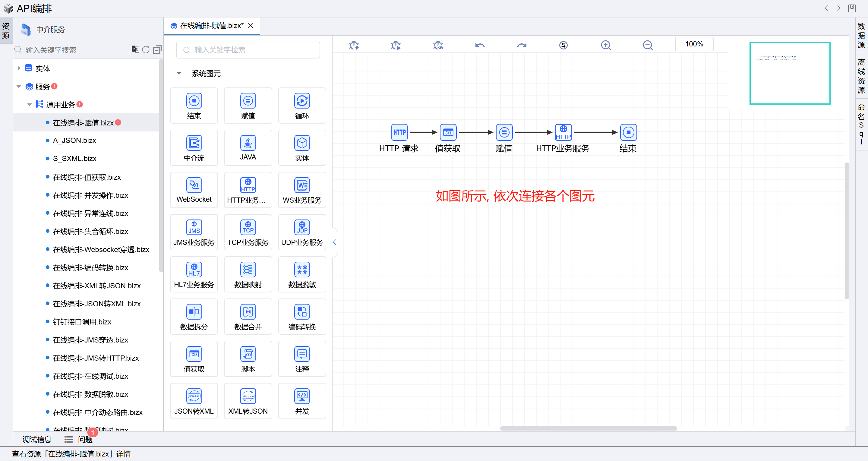
Task: Click the redo arrow in toolbar
Action: (x=522, y=45)
